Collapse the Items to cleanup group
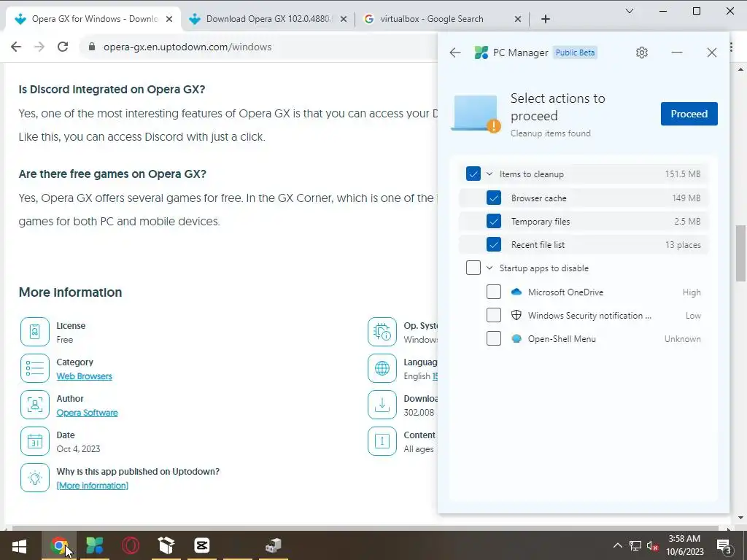 pyautogui.click(x=489, y=174)
